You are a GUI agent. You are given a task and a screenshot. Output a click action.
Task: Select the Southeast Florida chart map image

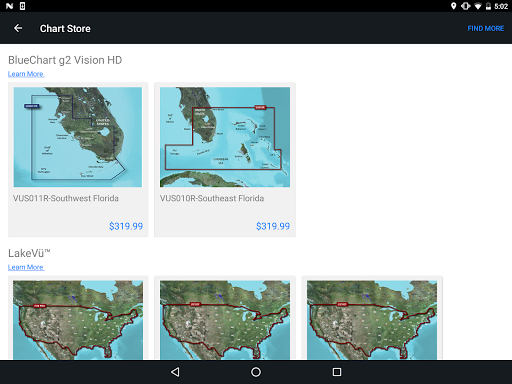pos(225,137)
